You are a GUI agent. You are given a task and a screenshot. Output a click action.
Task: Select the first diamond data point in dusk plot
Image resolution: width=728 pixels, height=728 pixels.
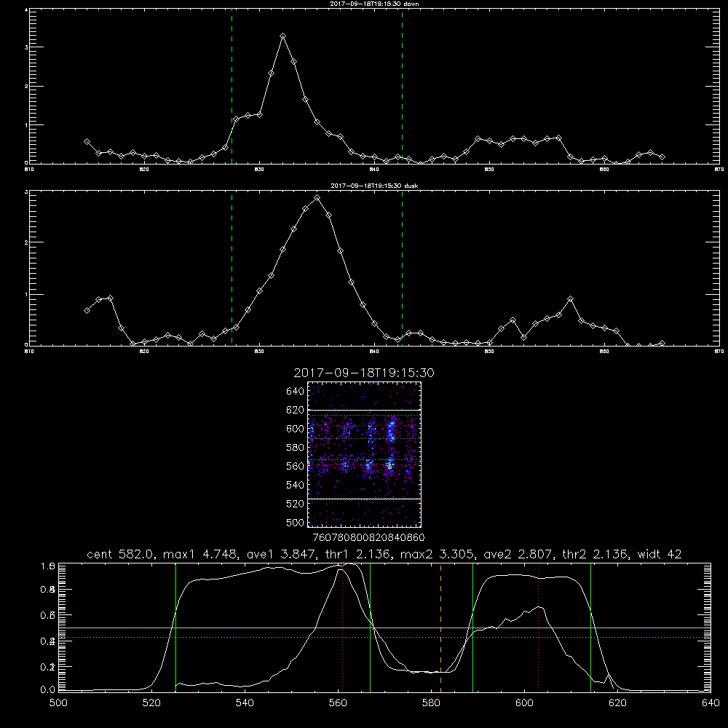[x=87, y=310]
